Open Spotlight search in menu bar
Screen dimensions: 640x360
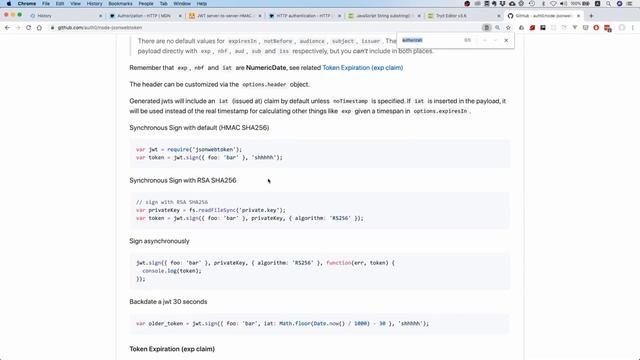tap(608, 4)
